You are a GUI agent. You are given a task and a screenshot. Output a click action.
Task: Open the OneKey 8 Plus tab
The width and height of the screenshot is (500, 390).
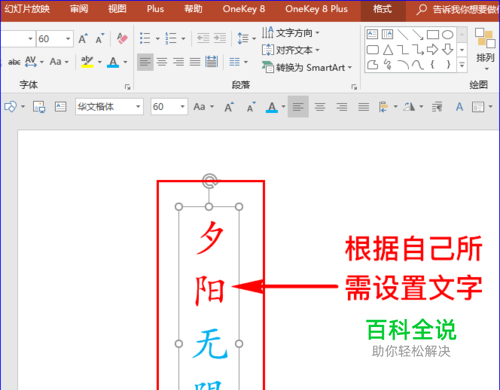[316, 9]
